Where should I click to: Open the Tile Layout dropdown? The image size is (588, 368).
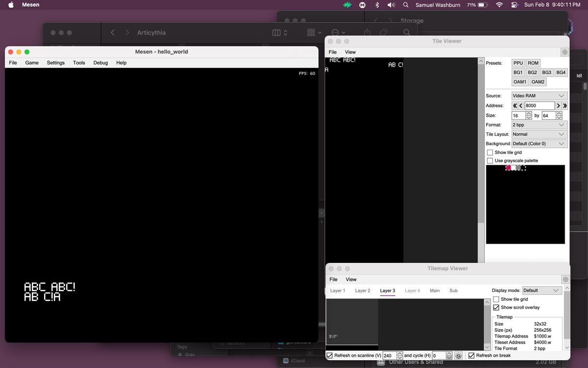539,134
